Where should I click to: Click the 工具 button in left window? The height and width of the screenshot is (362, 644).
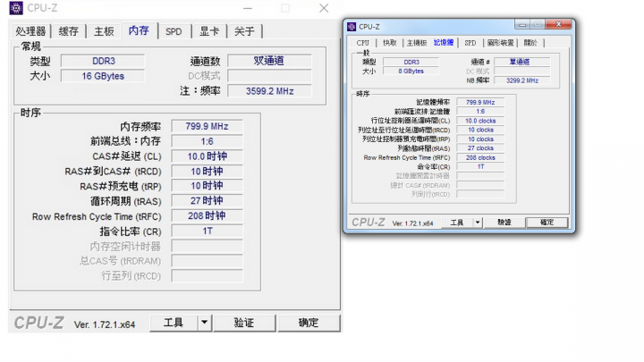click(x=174, y=323)
